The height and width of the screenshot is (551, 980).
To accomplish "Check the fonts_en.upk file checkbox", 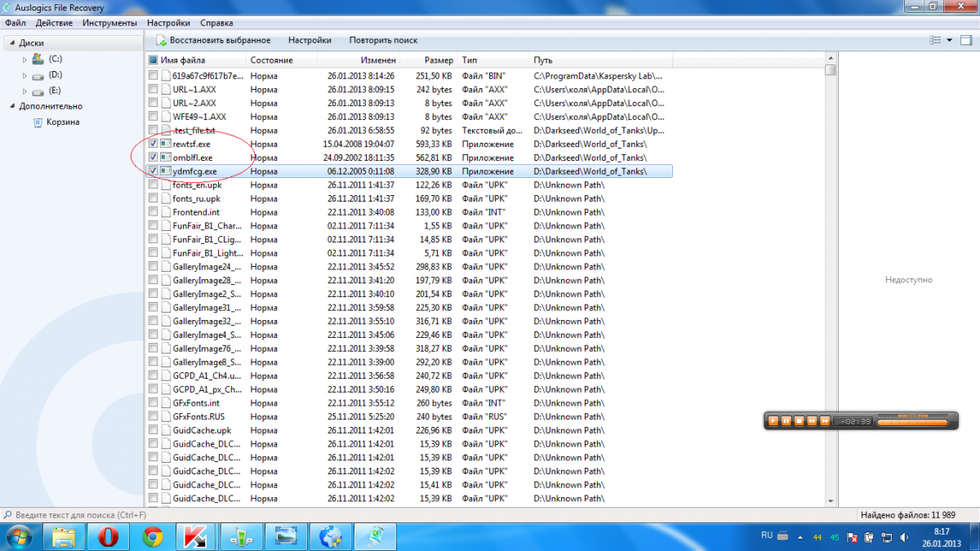I will 154,184.
